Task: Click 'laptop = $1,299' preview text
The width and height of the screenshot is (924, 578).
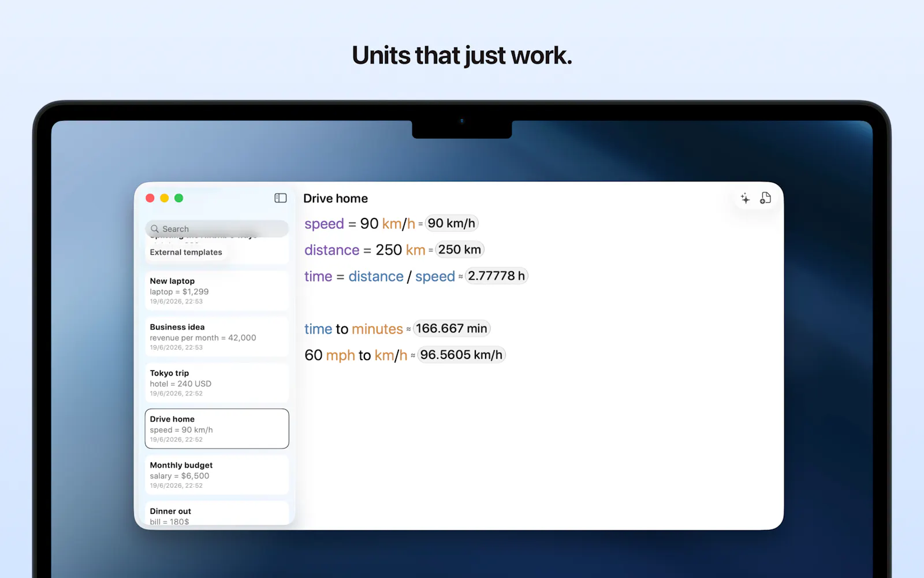Action: [179, 292]
